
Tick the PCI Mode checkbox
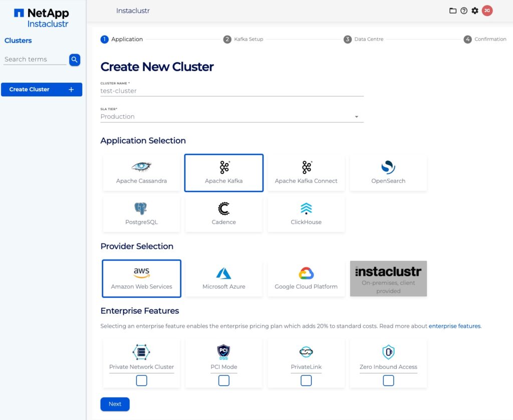click(224, 381)
